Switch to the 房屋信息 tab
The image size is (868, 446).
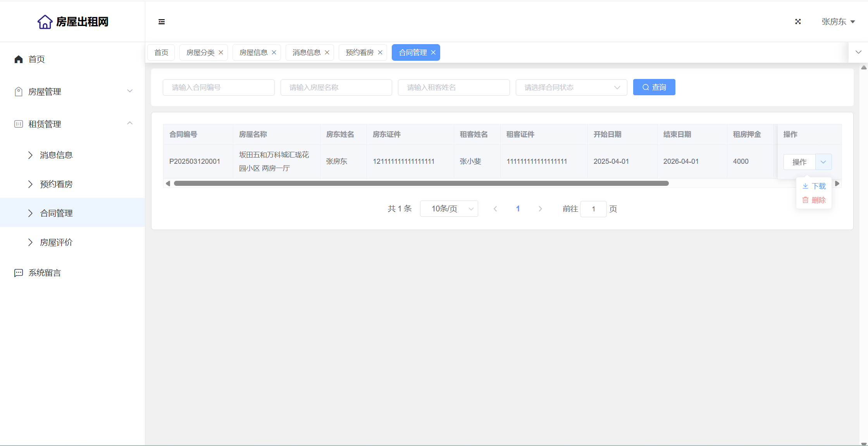253,52
